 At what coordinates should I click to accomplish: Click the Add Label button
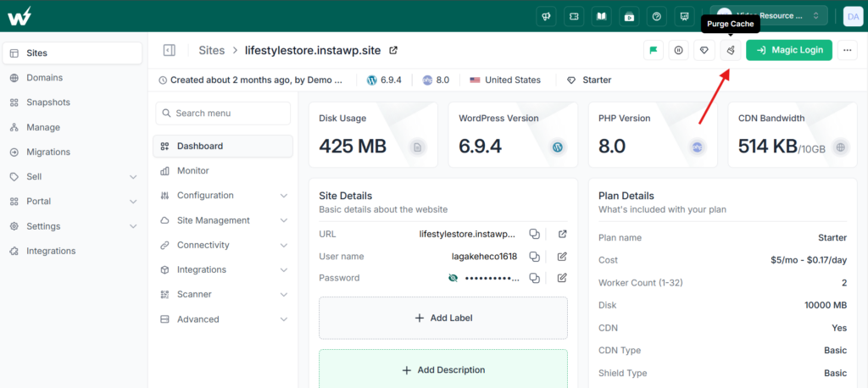coord(443,319)
